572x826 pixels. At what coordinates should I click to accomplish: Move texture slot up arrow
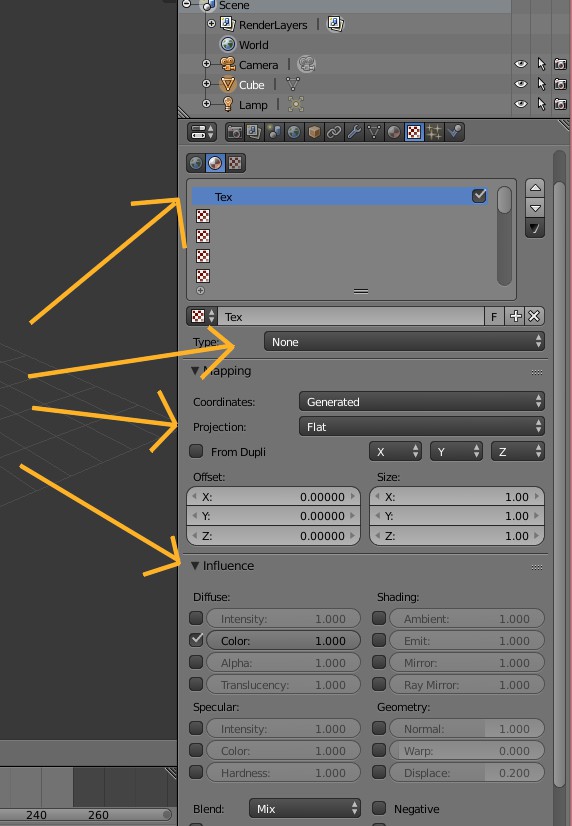(535, 188)
